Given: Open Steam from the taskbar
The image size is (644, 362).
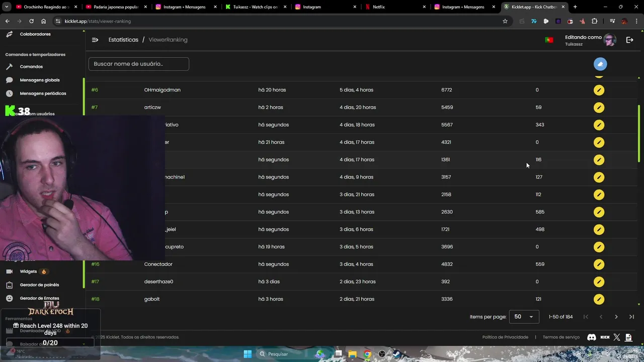Looking at the screenshot, I should [396, 354].
